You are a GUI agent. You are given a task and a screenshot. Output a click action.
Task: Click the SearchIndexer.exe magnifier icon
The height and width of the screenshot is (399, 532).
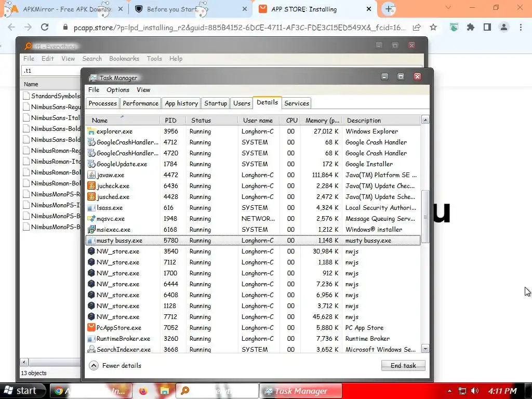pos(91,349)
